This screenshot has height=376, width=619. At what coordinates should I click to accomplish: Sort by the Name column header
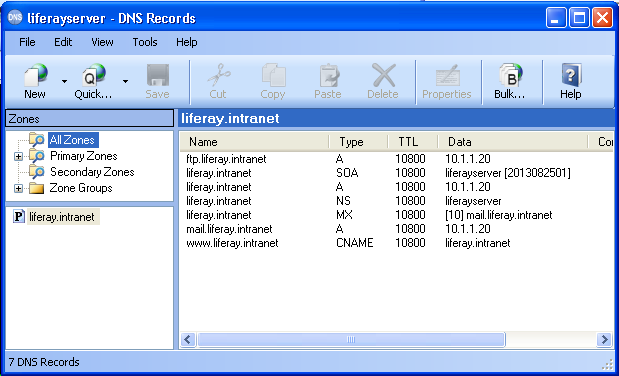(255, 142)
